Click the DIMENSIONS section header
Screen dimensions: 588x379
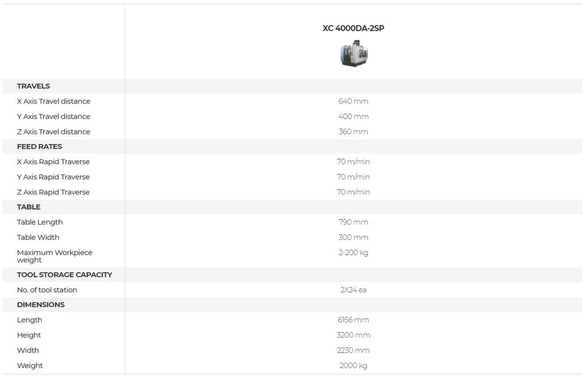point(41,305)
